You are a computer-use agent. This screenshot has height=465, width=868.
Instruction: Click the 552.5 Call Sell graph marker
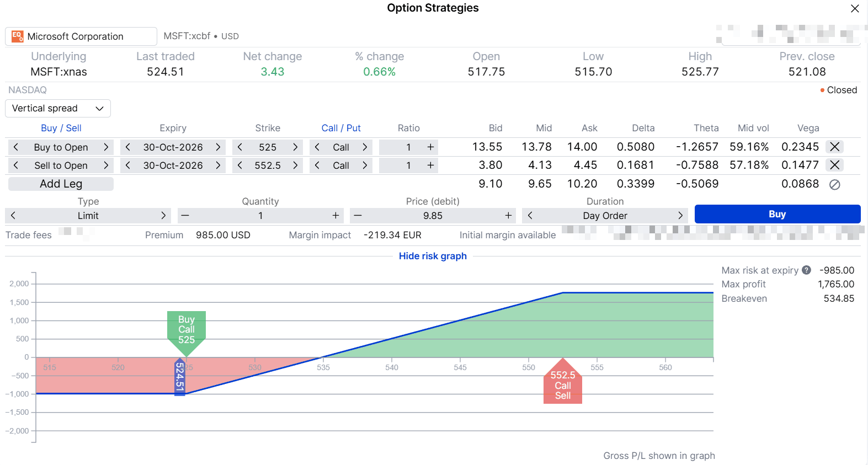coord(563,381)
